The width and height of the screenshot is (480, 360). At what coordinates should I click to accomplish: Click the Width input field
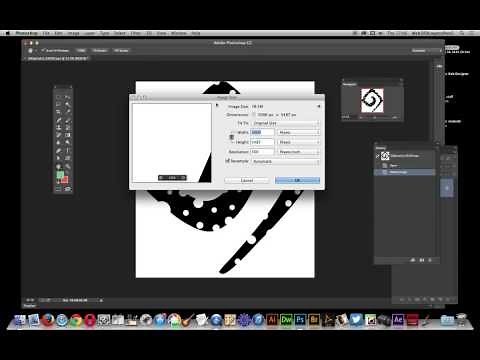click(262, 132)
